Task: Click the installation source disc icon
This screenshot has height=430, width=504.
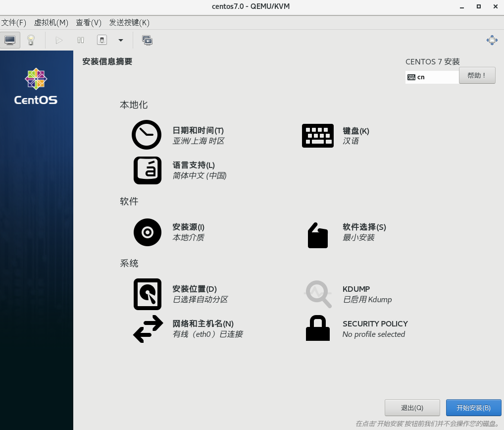Action: click(147, 232)
